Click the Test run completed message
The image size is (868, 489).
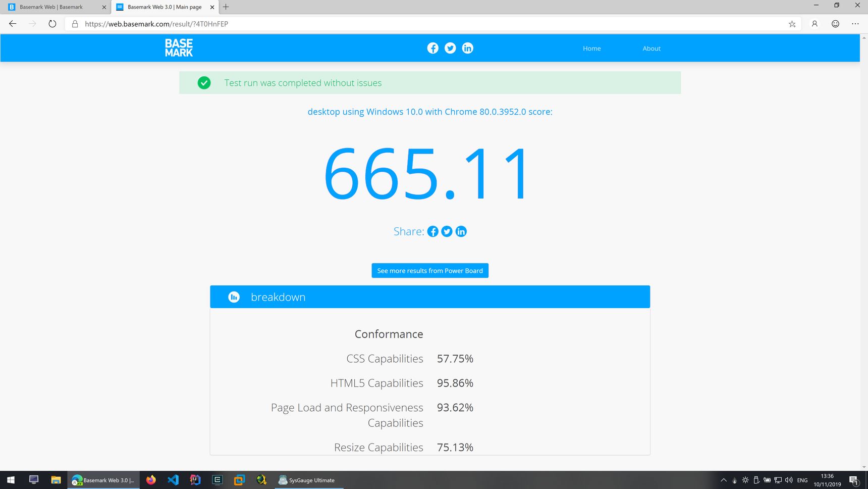coord(303,83)
